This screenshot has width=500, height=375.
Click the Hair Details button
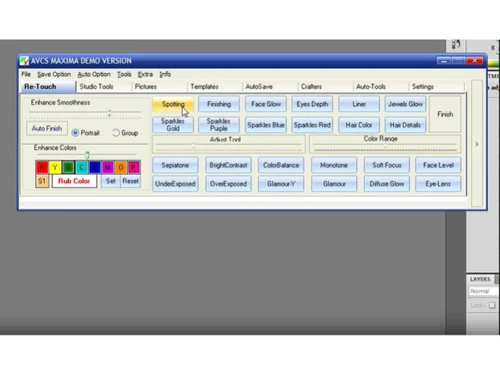tap(405, 125)
